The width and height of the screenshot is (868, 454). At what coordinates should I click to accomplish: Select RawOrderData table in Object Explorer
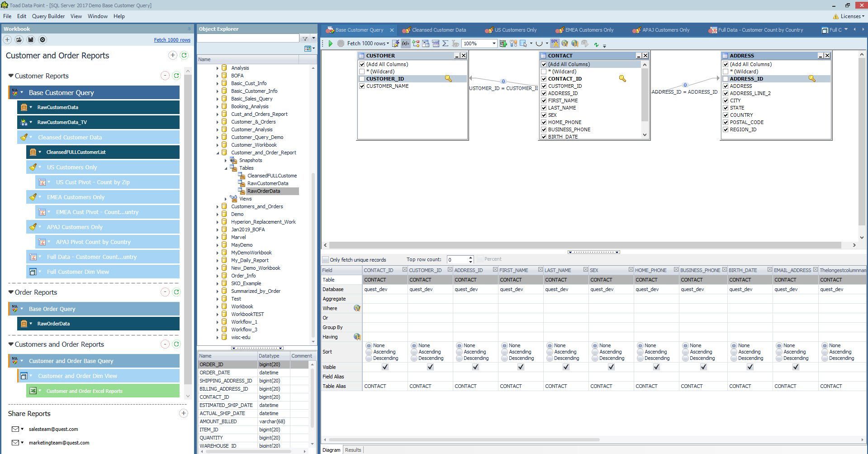pos(264,191)
